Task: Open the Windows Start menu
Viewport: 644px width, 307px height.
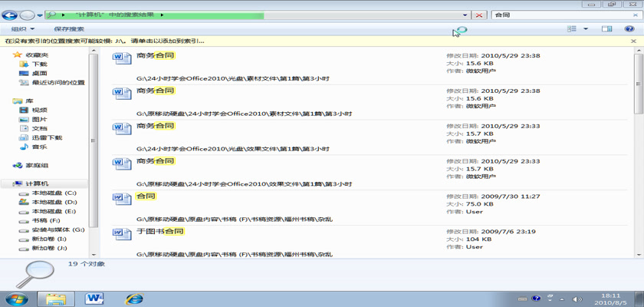Action: coord(16,298)
